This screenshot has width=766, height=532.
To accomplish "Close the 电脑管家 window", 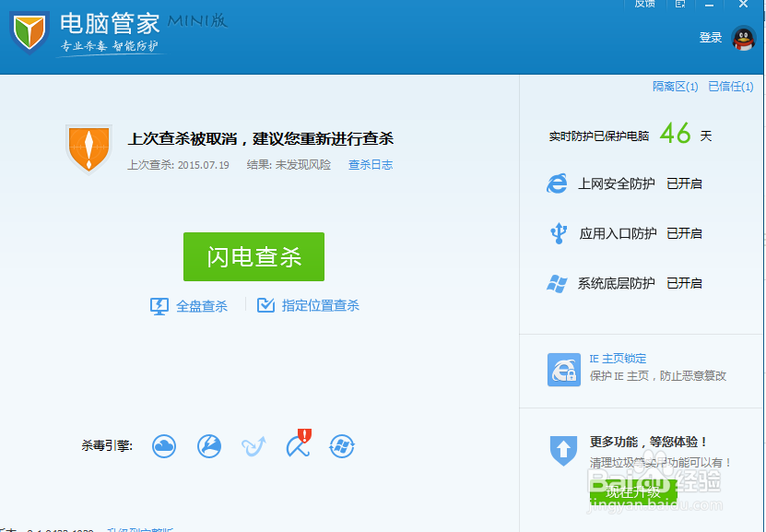I will 743,4.
